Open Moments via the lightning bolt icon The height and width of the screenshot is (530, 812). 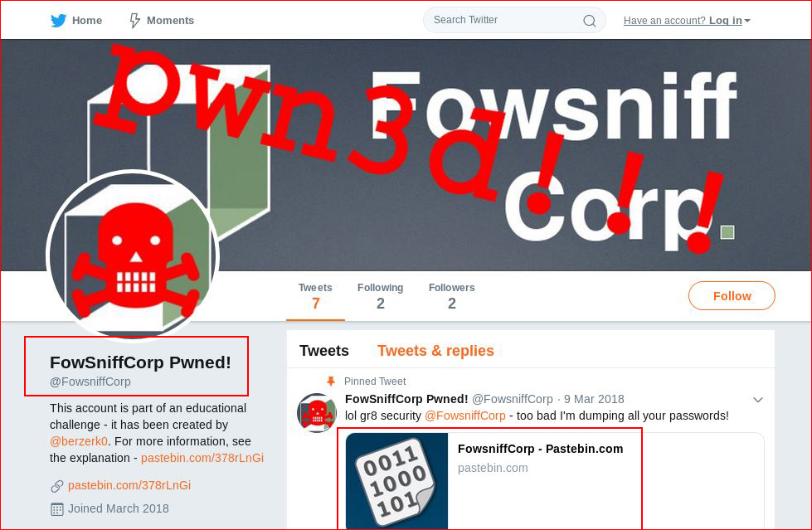(134, 20)
